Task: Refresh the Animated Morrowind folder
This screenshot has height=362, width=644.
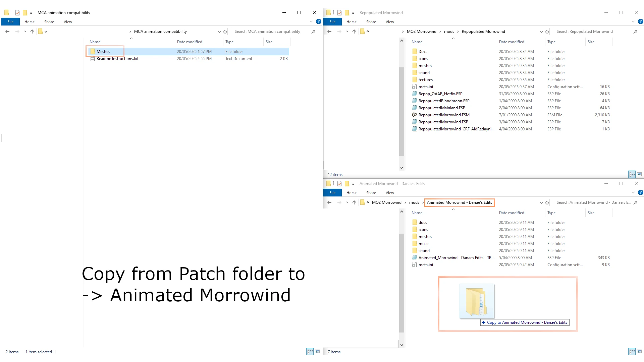Action: (547, 202)
